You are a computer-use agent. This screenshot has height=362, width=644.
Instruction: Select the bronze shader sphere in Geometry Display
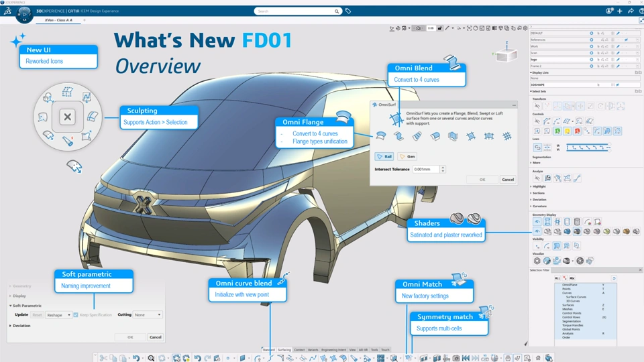627,231
